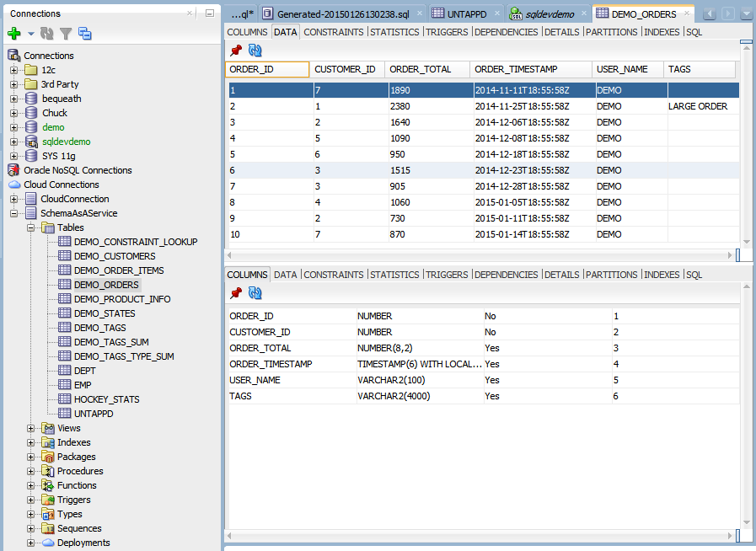Select the TRIGGERS view of DEMO_ORDERS
This screenshot has width=756, height=551.
[x=446, y=31]
